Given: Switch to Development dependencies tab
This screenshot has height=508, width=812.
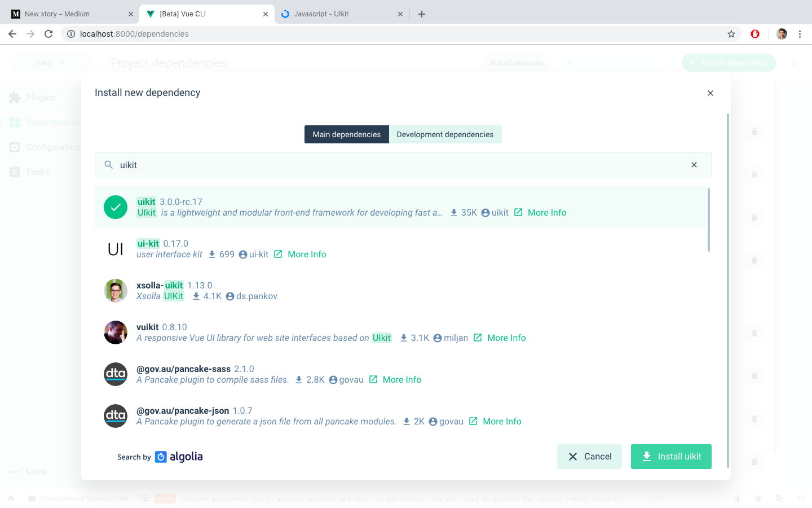Looking at the screenshot, I should pos(445,134).
